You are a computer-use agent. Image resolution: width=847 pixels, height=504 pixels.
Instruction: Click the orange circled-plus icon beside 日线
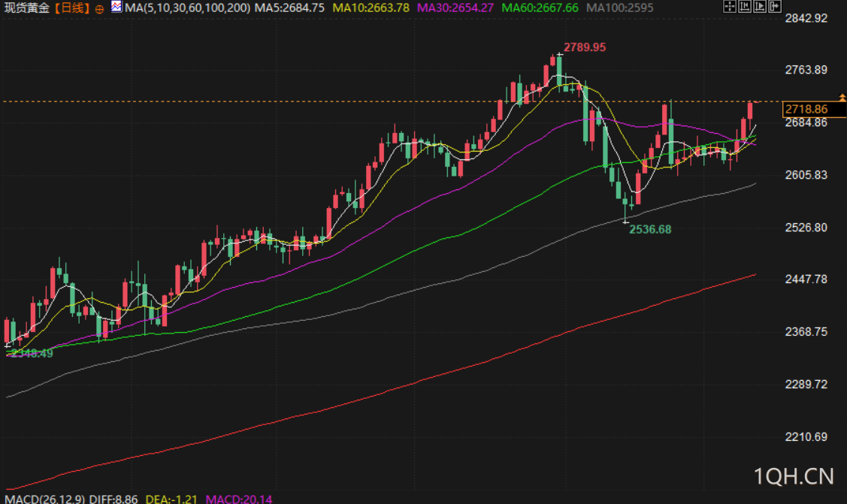point(99,8)
